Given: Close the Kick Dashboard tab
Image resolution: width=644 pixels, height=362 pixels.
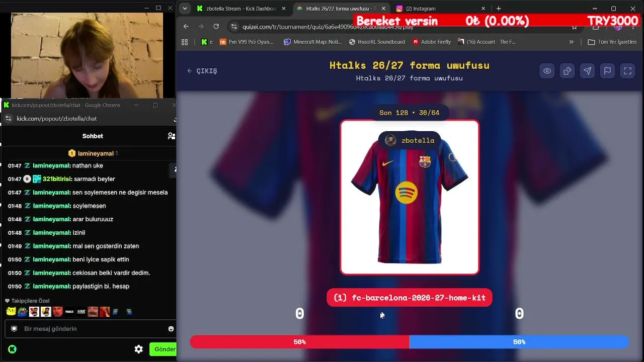Looking at the screenshot, I should click(284, 9).
